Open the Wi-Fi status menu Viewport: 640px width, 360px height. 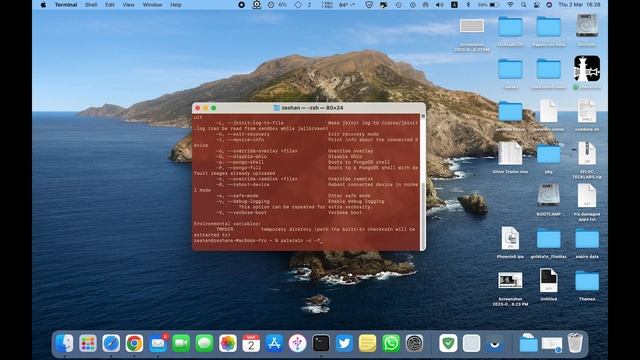(510, 5)
